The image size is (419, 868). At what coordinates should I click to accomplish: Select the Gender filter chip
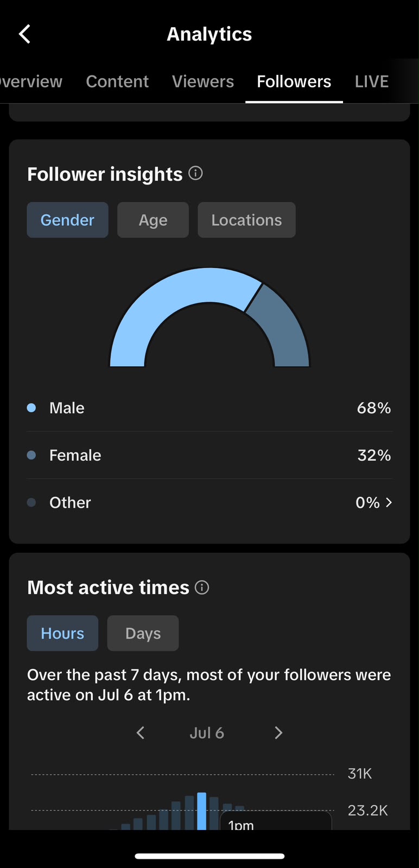tap(67, 220)
